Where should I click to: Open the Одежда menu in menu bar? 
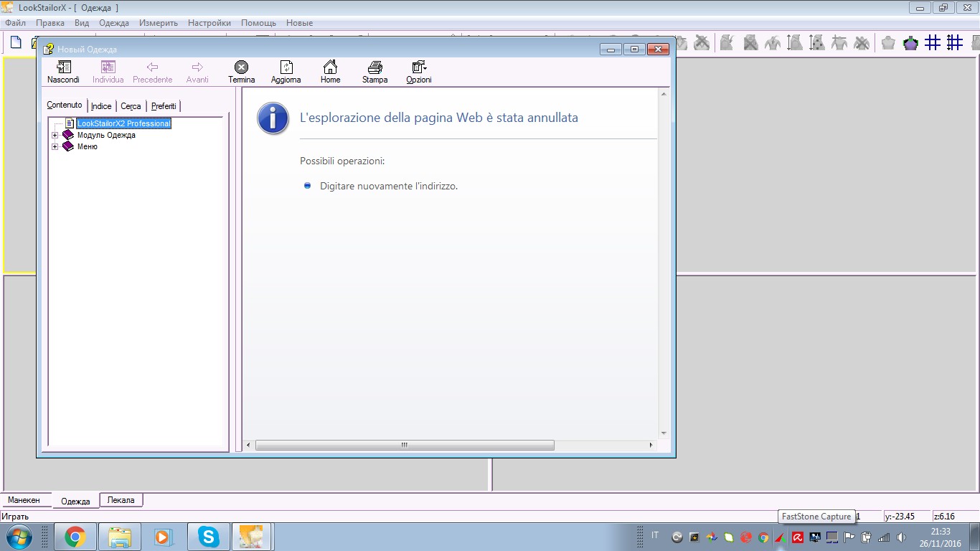[x=114, y=23]
